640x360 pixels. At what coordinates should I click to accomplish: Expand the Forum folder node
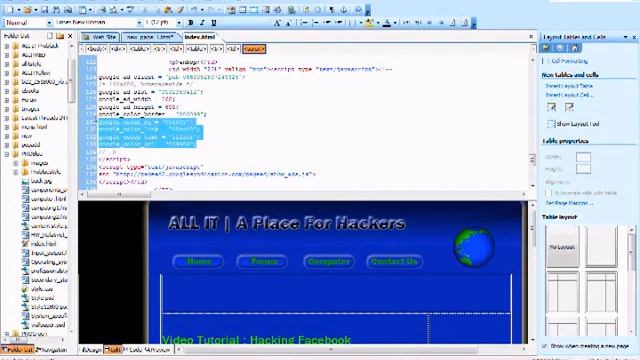(7, 100)
